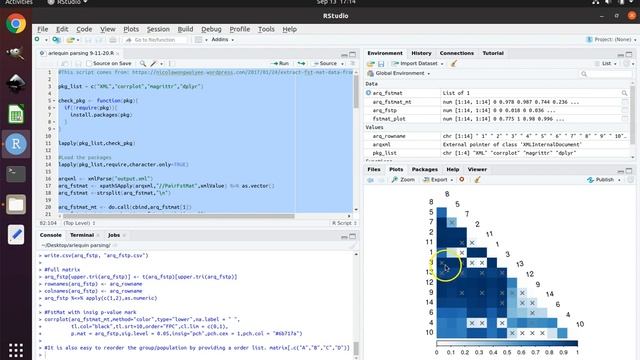Viewport: 640px width, 360px height.
Task: Click the arq_fstp row in Environment
Action: click(498, 111)
